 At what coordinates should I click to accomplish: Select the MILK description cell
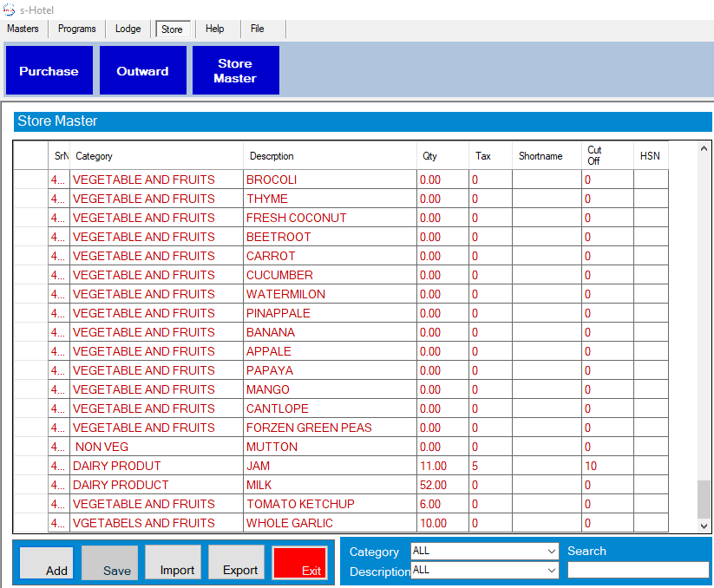(330, 485)
